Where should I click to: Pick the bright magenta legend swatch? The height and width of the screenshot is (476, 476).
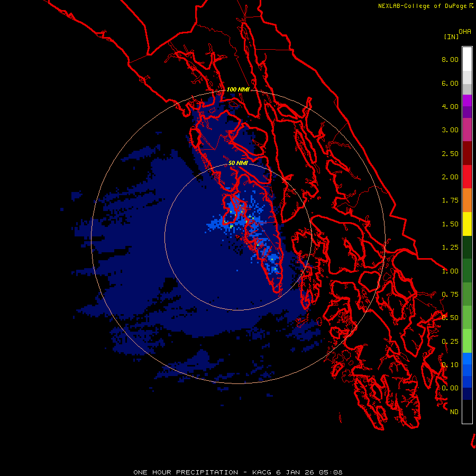467,100
